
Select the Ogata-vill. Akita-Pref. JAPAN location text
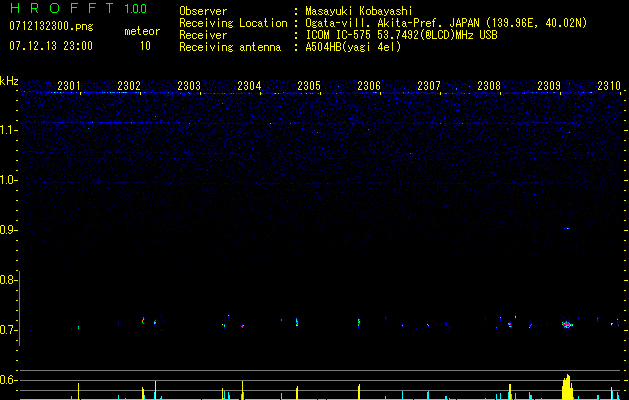(446, 23)
